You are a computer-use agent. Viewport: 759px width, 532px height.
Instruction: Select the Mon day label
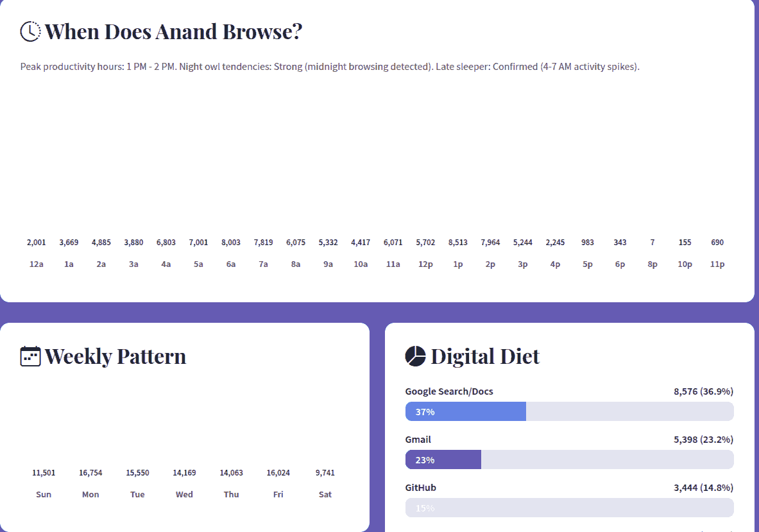[90, 494]
